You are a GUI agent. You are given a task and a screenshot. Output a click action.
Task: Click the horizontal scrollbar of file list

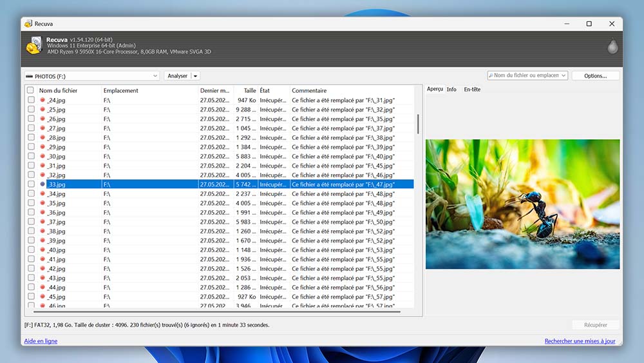pyautogui.click(x=217, y=311)
